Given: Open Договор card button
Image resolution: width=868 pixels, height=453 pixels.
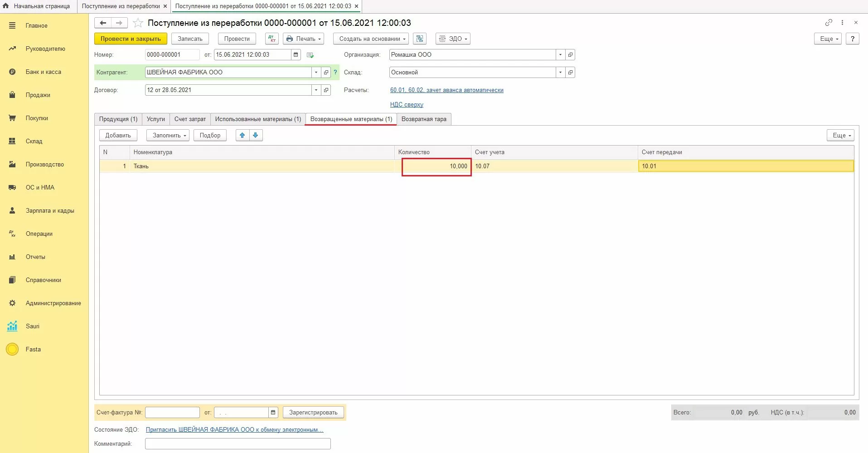Looking at the screenshot, I should (x=326, y=90).
